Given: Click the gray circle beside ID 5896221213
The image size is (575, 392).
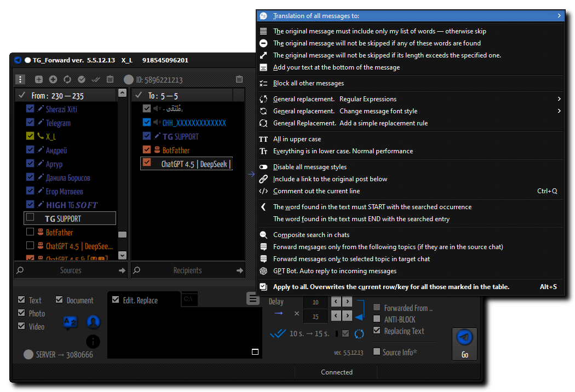Looking at the screenshot, I should click(x=129, y=79).
